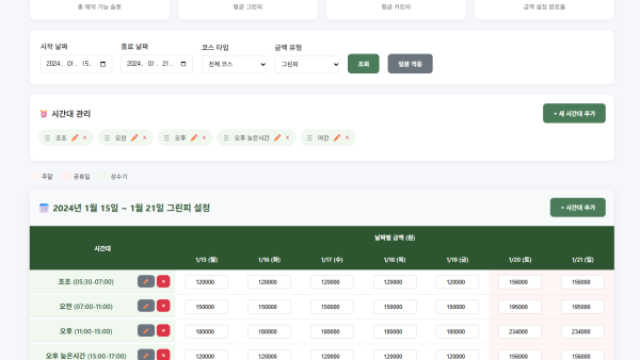This screenshot has width=640, height=360.
Task: Click the 공휴일 legend label
Action: 81,176
